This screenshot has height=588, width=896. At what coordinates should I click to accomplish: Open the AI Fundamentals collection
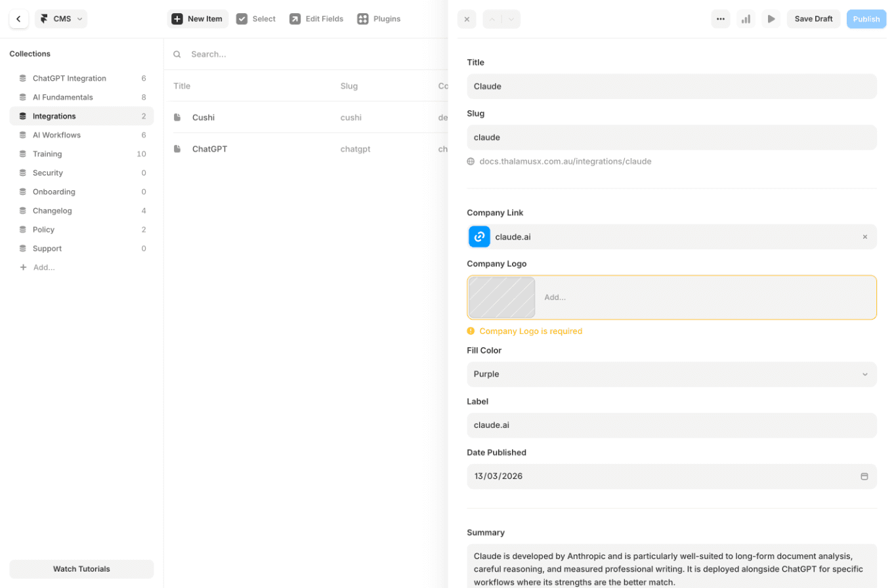pyautogui.click(x=81, y=97)
